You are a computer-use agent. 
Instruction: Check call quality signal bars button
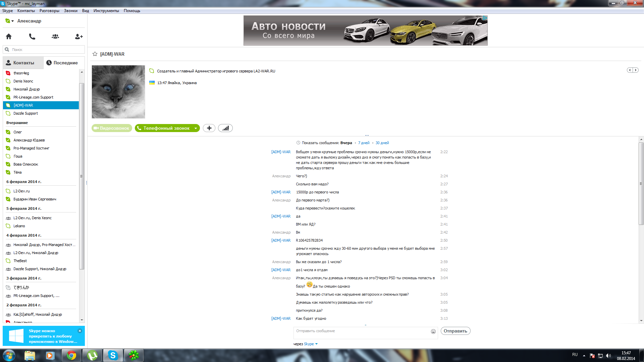[225, 128]
